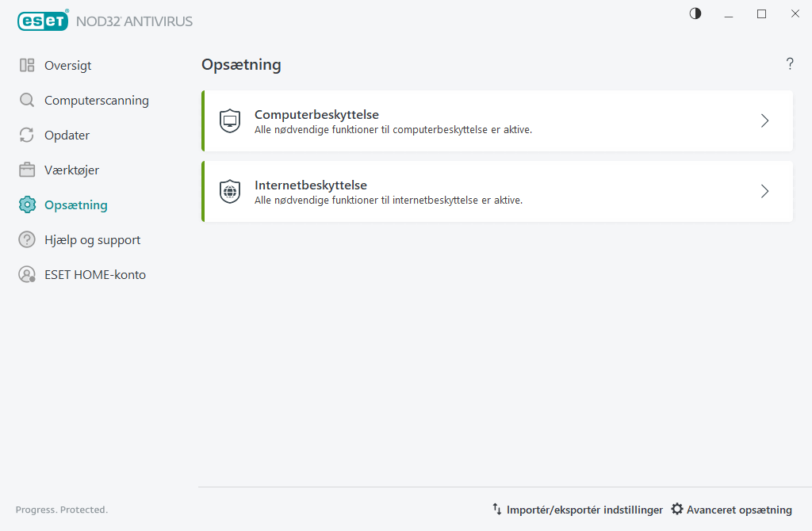Click the help question mark at top right
Viewport: 812px width, 531px height.
tap(790, 64)
